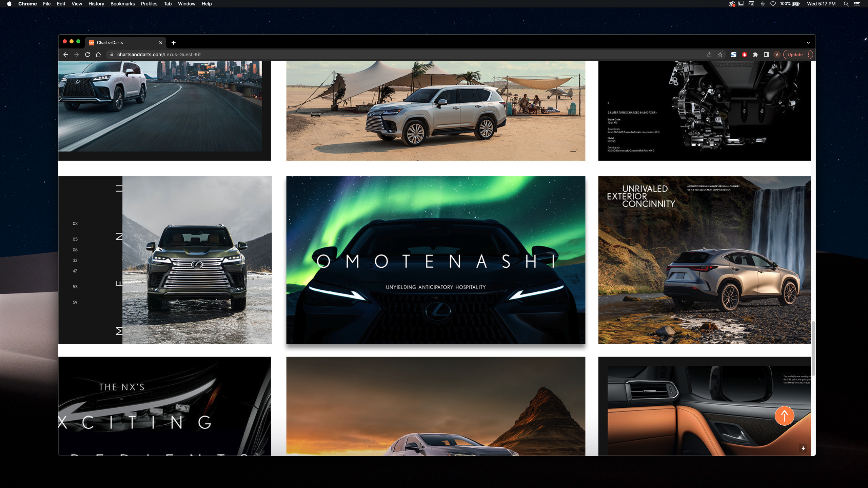
Task: Toggle the Chrome side panel icon
Action: pyautogui.click(x=766, y=55)
